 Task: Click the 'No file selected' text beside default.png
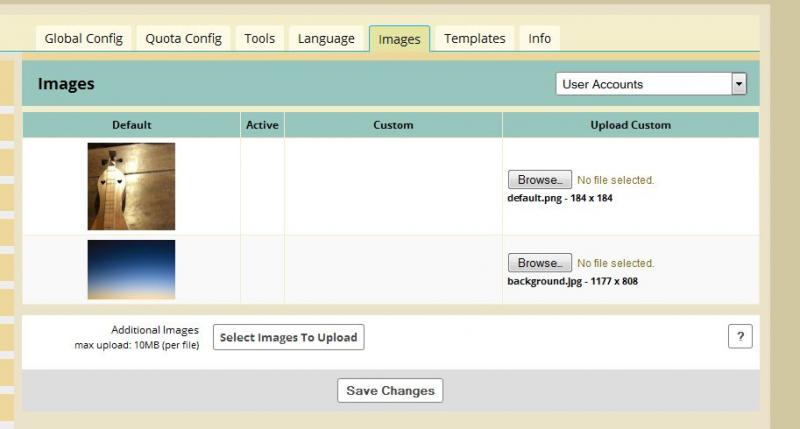616,180
